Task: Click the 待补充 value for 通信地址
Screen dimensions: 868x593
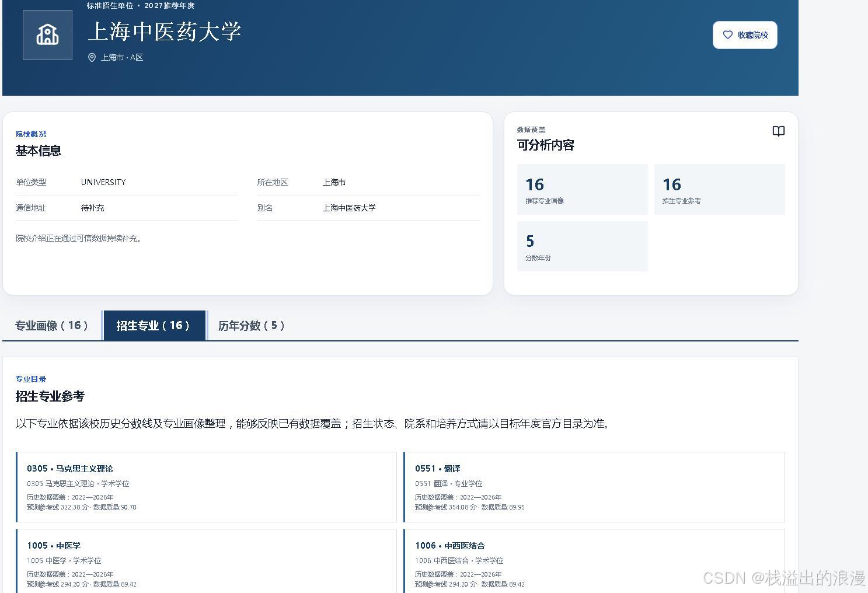Action: pos(93,208)
